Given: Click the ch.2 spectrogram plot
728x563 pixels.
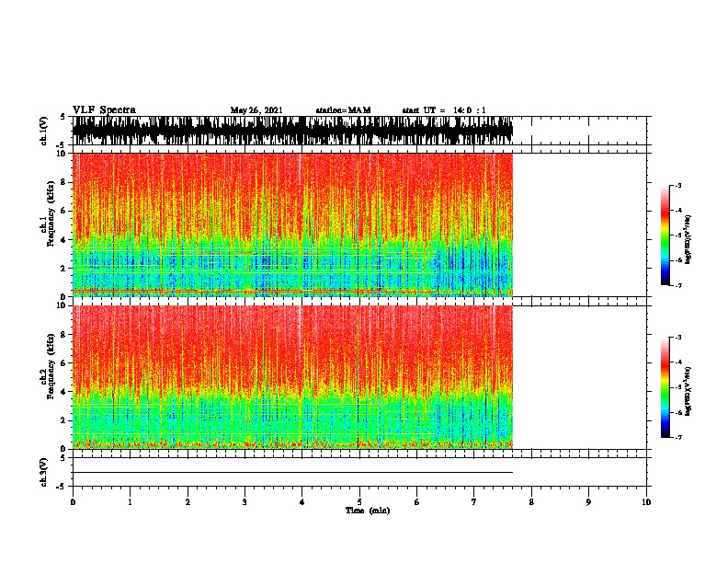Looking at the screenshot, I should (x=292, y=377).
